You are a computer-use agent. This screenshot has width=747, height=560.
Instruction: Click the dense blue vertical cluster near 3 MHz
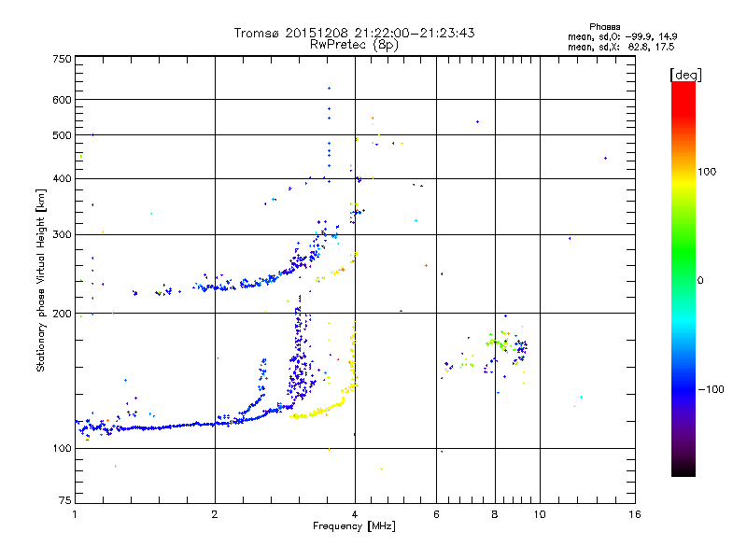tap(299, 353)
